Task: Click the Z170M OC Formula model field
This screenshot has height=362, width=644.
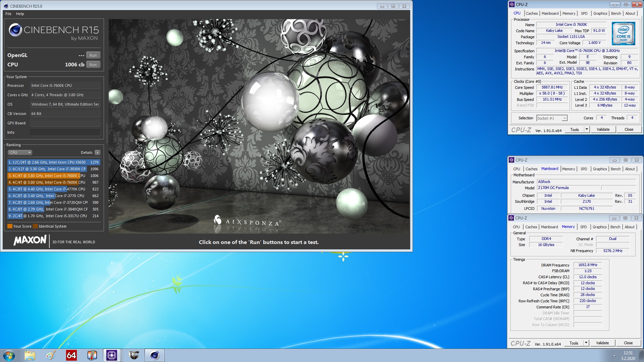Action: (x=569, y=188)
